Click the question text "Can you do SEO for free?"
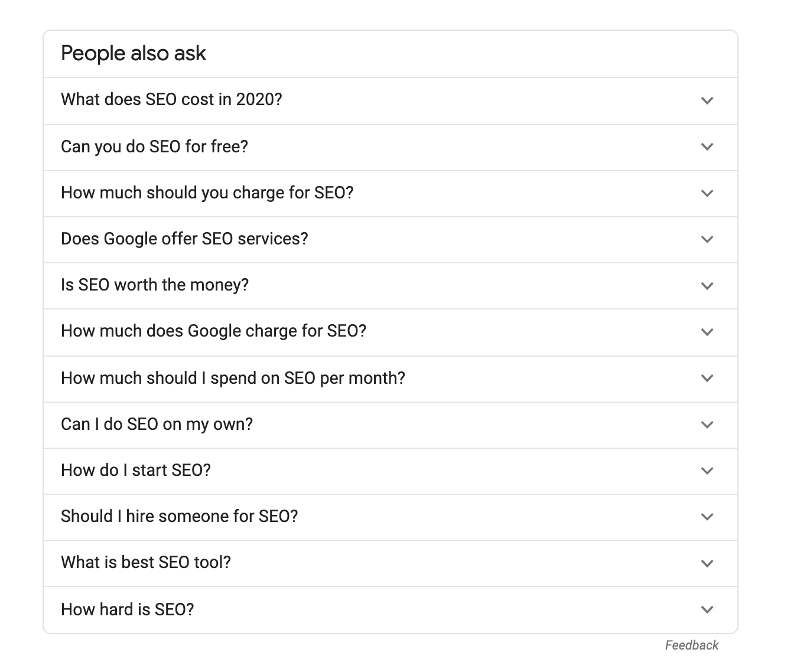800x672 pixels. (154, 146)
